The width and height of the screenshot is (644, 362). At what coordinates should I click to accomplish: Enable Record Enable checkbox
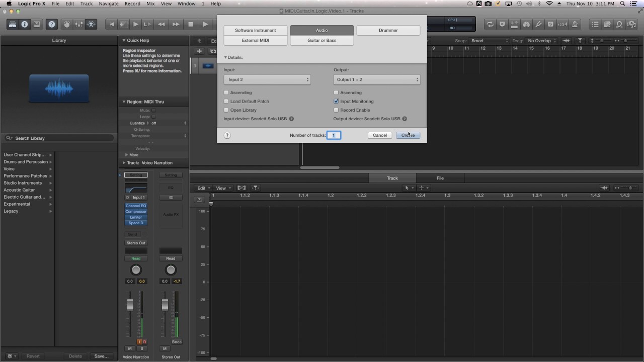tap(336, 110)
